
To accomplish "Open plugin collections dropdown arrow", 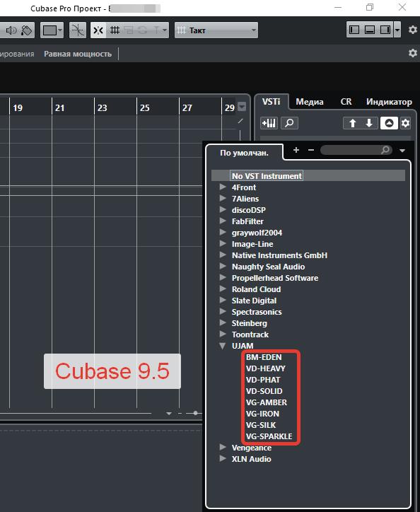I will [x=402, y=151].
